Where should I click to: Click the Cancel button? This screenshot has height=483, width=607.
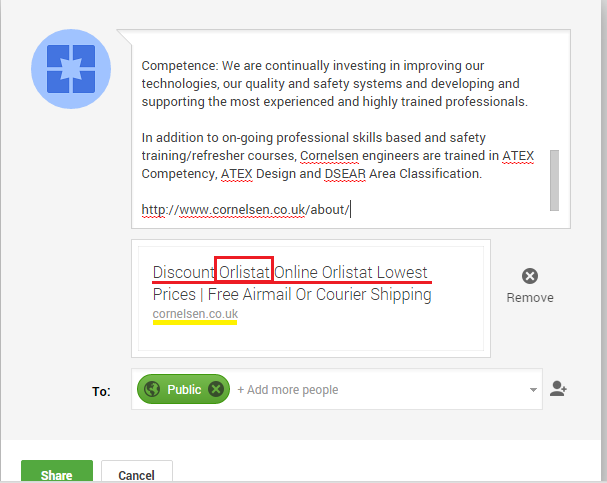(136, 472)
